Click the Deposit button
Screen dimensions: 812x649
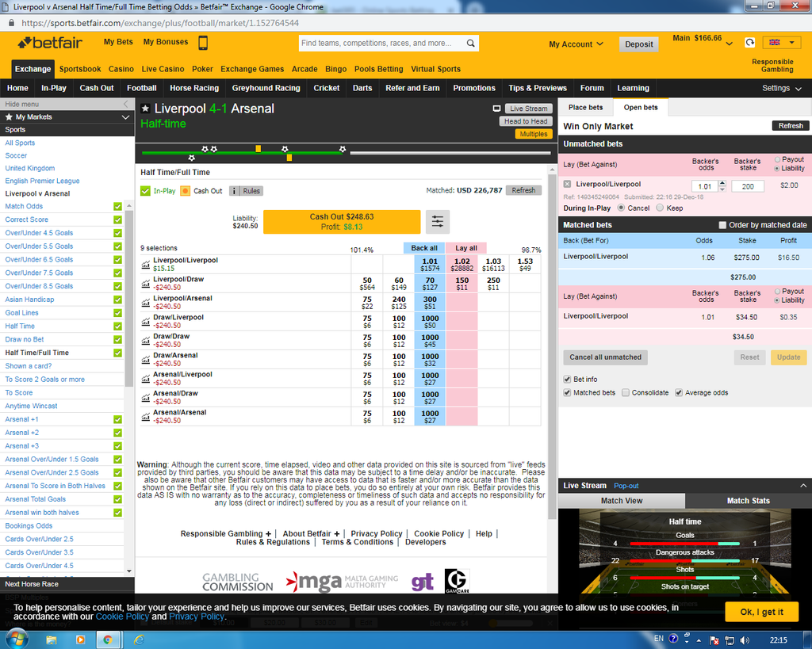tap(638, 44)
